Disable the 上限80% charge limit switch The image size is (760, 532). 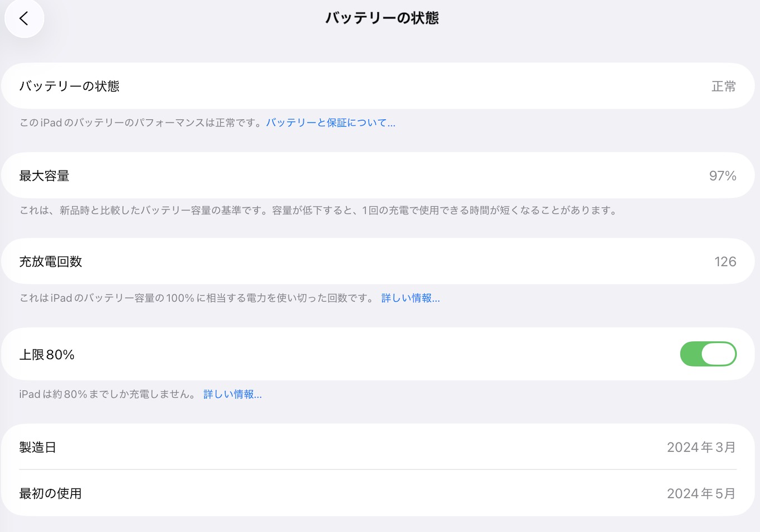pos(708,354)
